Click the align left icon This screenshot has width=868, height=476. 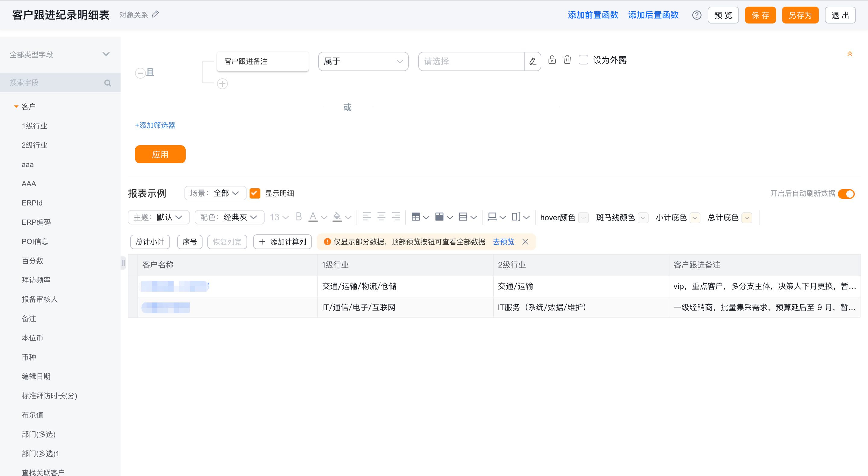[x=367, y=217]
